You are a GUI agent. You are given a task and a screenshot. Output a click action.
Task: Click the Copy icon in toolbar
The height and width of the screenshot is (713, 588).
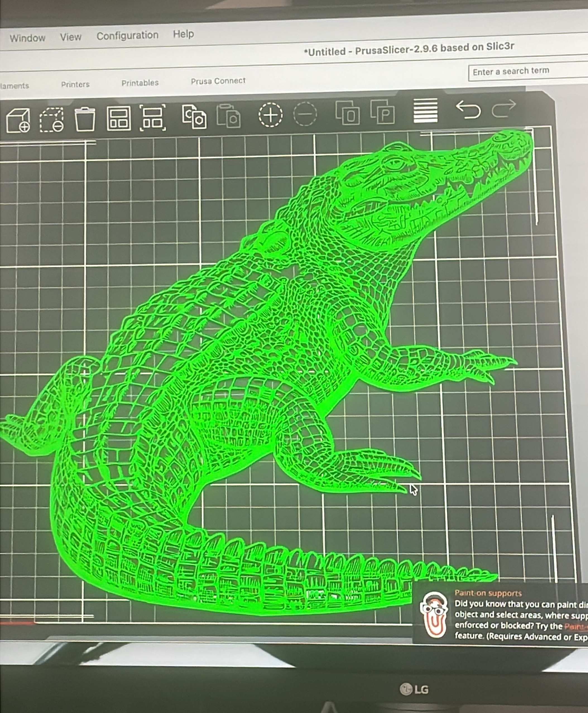pos(194,117)
